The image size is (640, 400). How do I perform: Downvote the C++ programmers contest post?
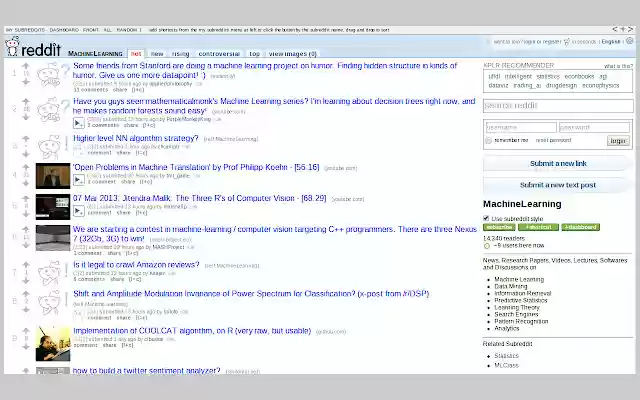[x=26, y=245]
